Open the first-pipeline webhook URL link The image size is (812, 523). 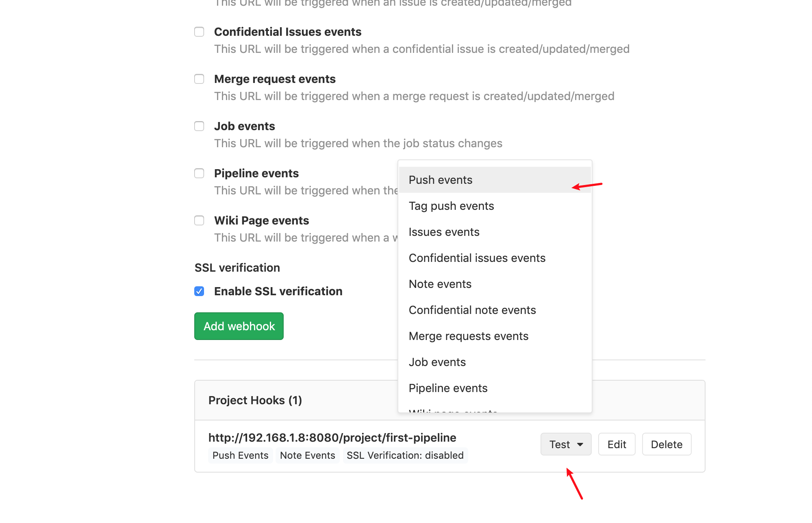332,438
